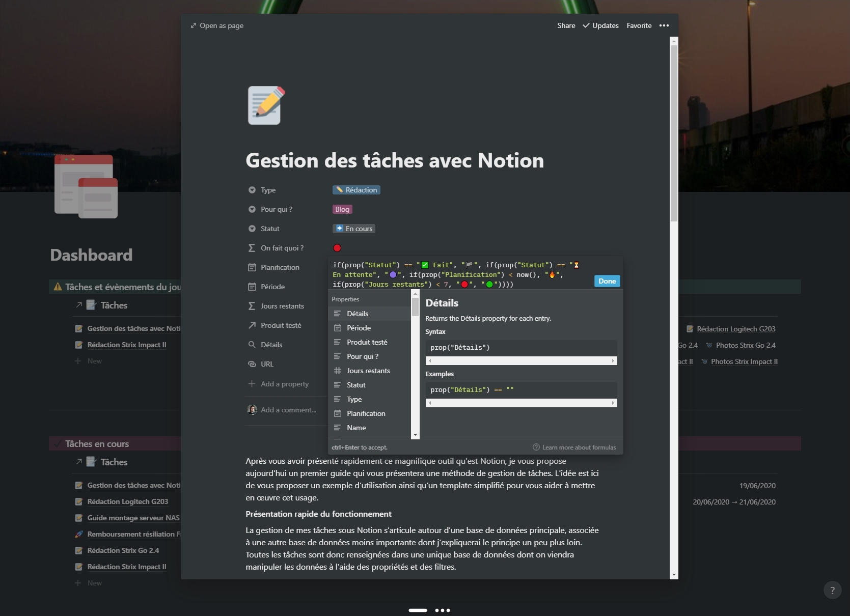
Task: Open the Rédaction type tag dropdown
Action: [x=357, y=190]
